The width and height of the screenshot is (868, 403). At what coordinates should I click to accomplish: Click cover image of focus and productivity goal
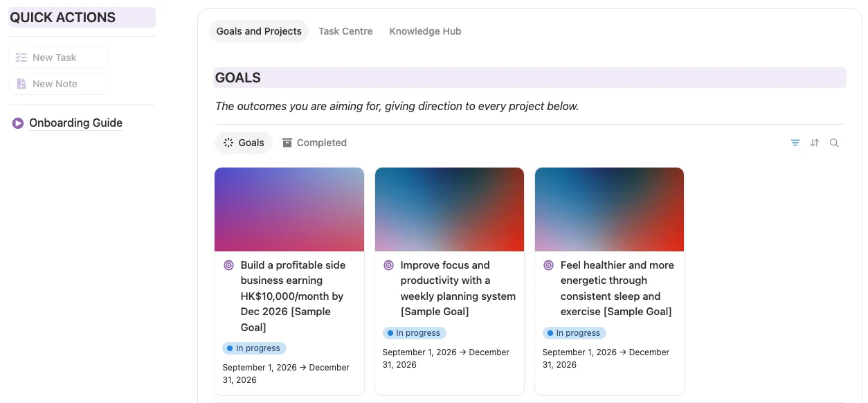[x=449, y=209]
